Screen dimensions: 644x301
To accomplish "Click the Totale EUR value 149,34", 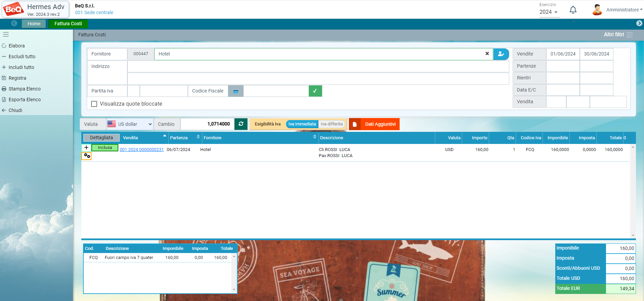I will (x=620, y=289).
